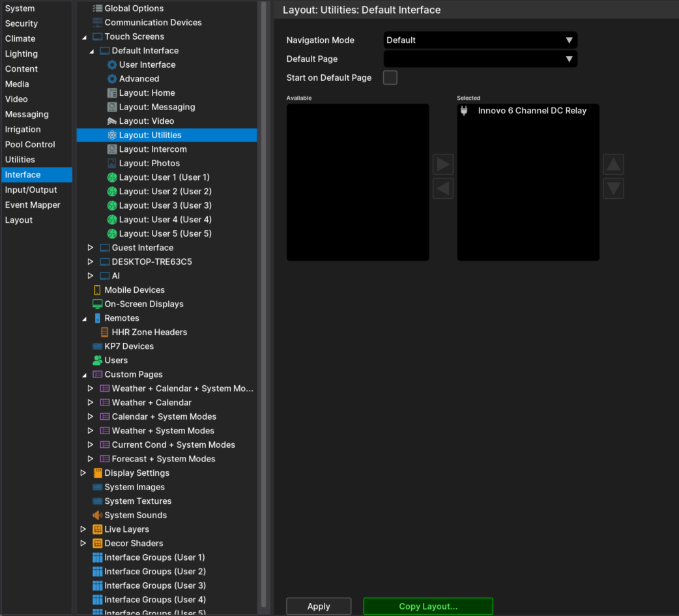Viewport: 679px width, 616px height.
Task: Click the Mobile Devices phone icon
Action: pyautogui.click(x=97, y=290)
